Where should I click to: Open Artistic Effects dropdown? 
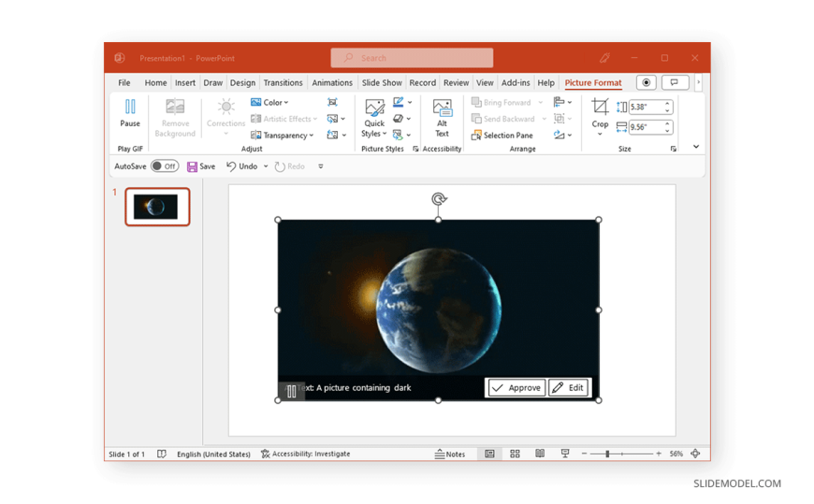(x=283, y=119)
